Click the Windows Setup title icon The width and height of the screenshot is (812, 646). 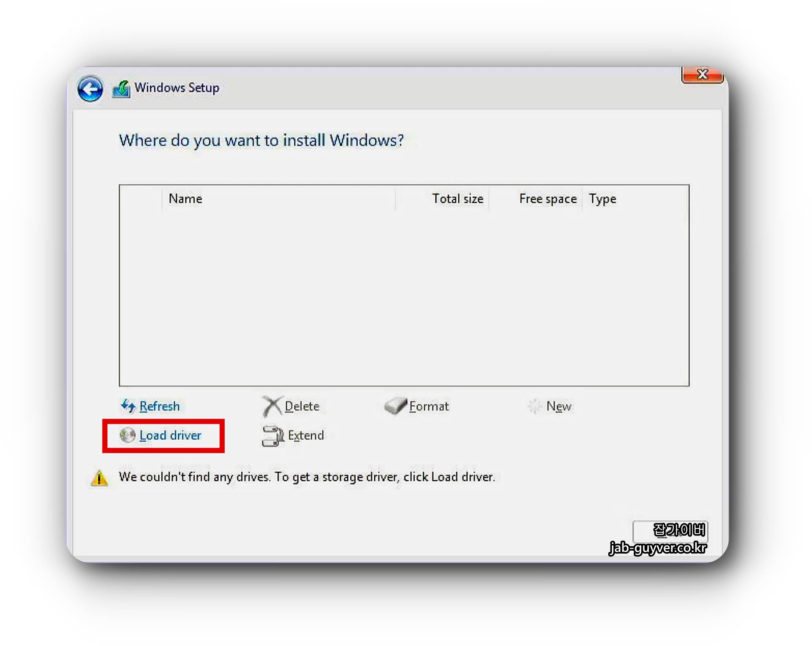[121, 90]
